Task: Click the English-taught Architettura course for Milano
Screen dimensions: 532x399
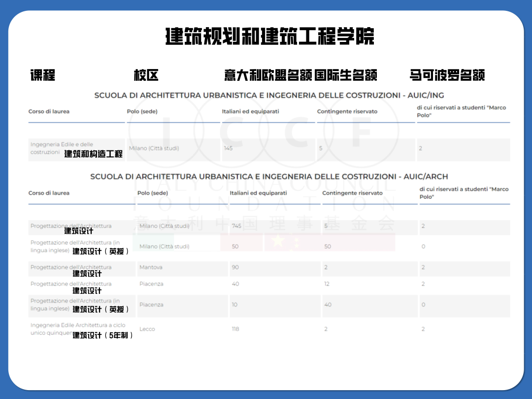Action: (75, 246)
